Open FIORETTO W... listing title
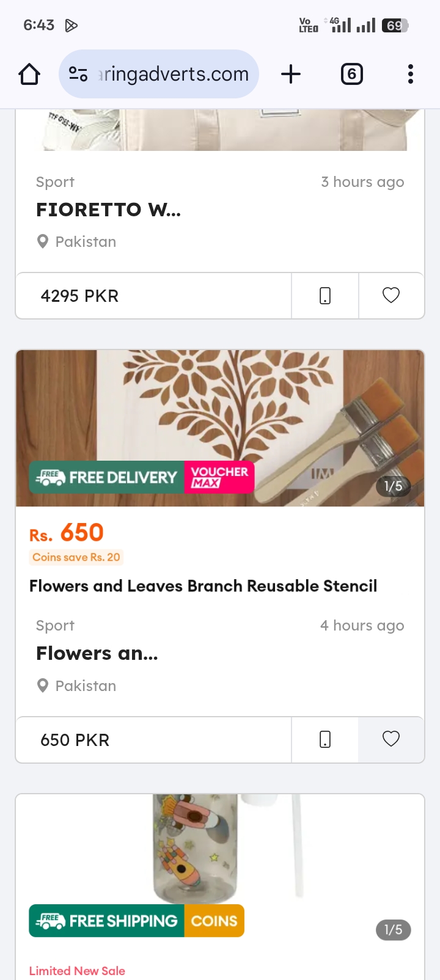Viewport: 440px width, 980px height. (x=108, y=210)
